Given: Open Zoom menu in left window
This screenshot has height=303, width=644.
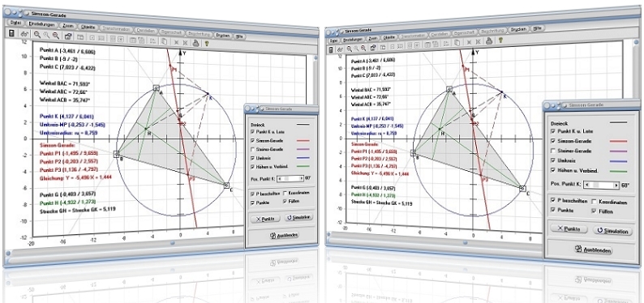Looking at the screenshot, I should tap(68, 26).
